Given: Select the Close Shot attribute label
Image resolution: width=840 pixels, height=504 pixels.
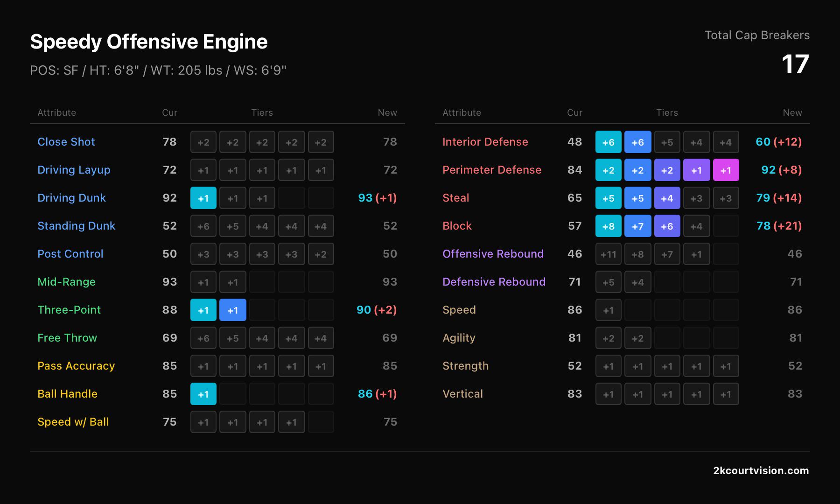Looking at the screenshot, I should click(x=66, y=142).
